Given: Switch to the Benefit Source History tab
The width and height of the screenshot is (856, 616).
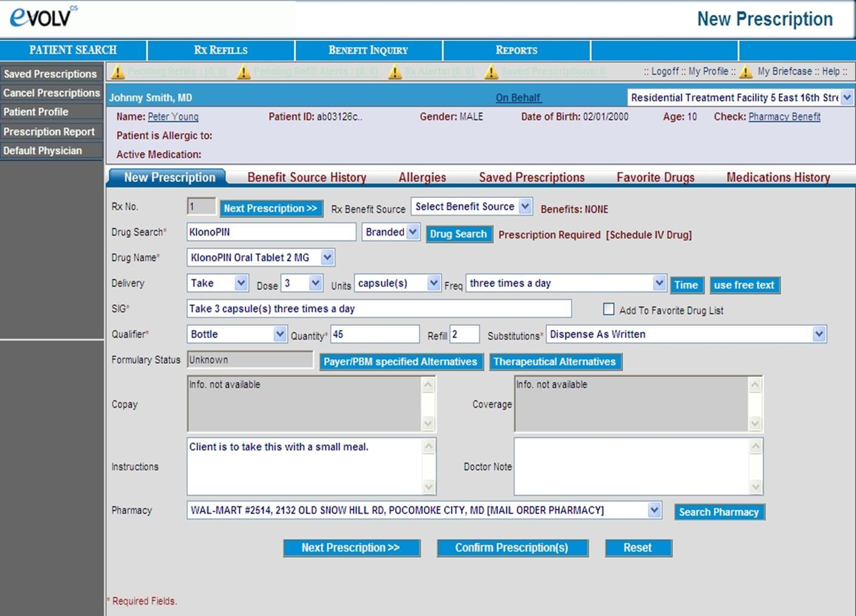Looking at the screenshot, I should (307, 177).
